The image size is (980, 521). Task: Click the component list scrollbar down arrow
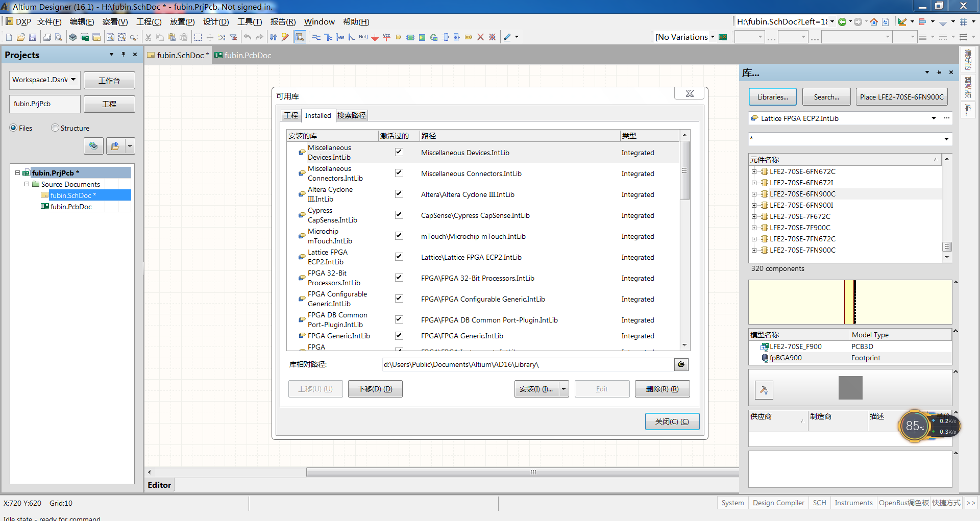947,258
